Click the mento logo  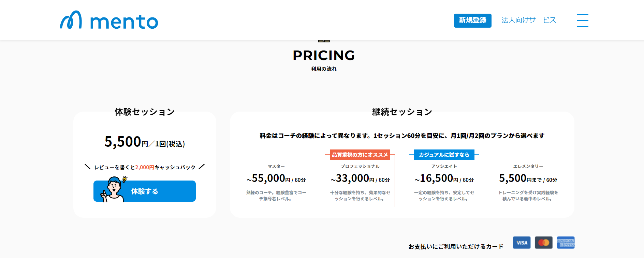point(109,20)
